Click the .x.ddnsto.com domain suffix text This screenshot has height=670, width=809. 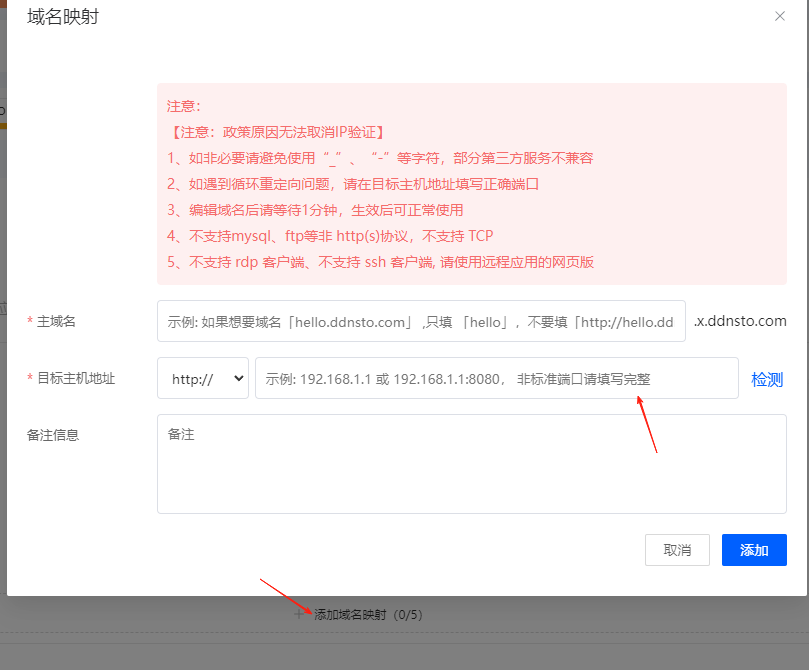[740, 321]
